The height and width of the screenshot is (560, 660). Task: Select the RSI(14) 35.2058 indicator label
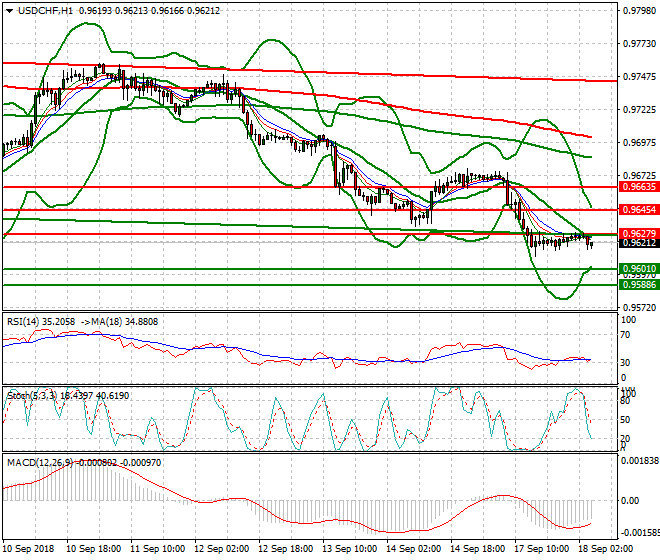41,322
